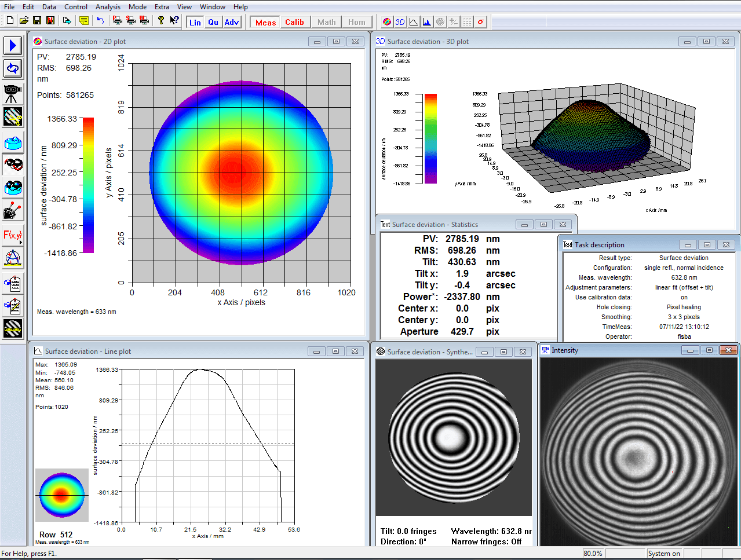Click the line plot thumbnail preview
The height and width of the screenshot is (560, 741).
point(62,496)
